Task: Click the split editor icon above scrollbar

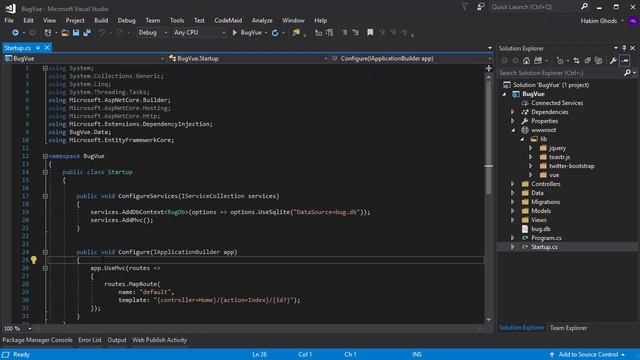Action: tap(489, 68)
